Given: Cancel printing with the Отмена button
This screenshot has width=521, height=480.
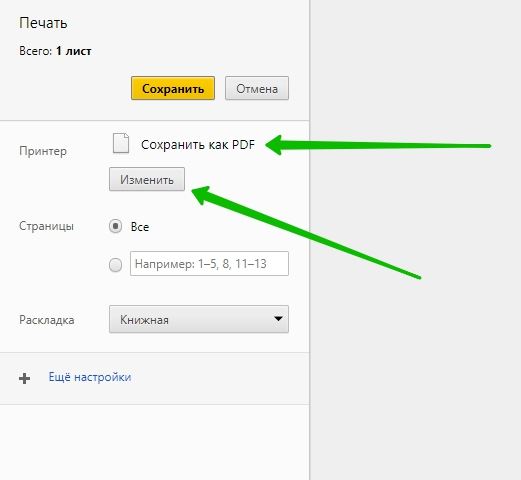Looking at the screenshot, I should (257, 88).
